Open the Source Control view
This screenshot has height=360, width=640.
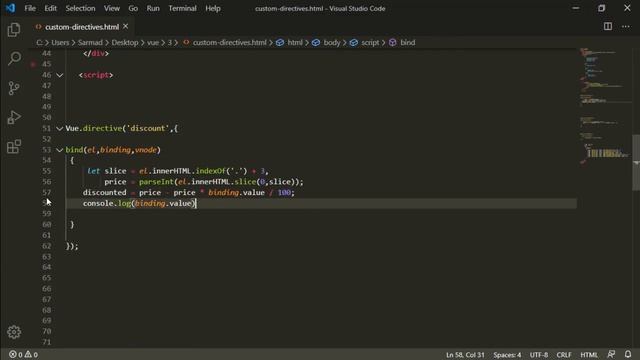tap(14, 88)
